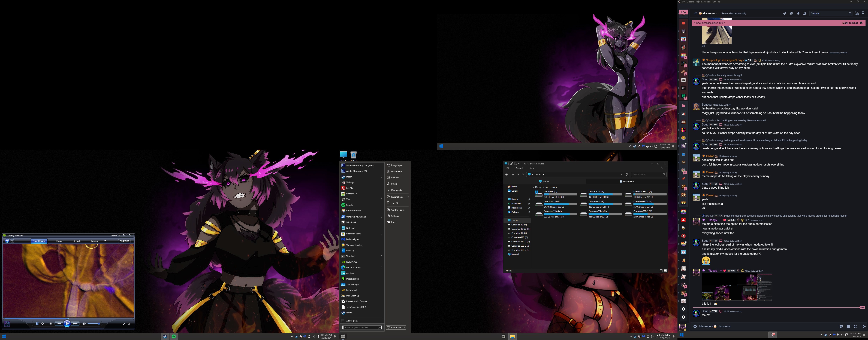Open Spotify Library tab
Viewport: 868px width, 340px height.
(x=94, y=241)
